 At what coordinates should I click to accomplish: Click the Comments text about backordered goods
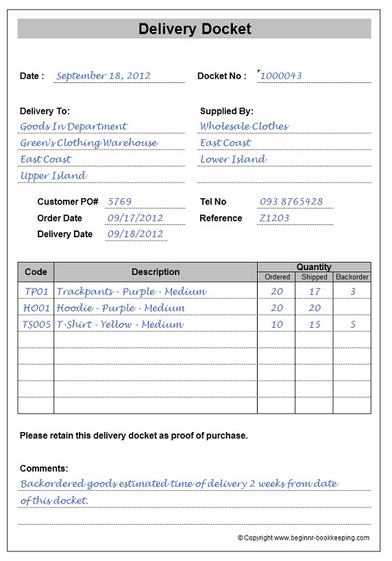click(x=179, y=492)
